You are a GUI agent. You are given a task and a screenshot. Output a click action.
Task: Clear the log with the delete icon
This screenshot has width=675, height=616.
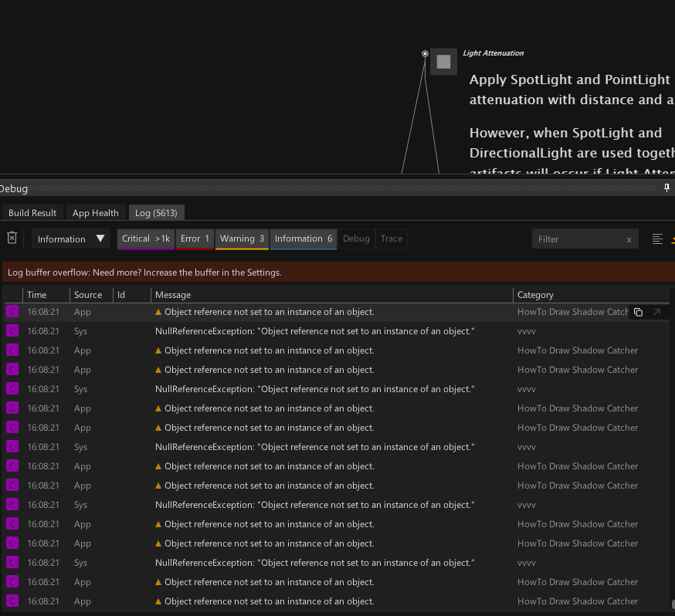pos(12,239)
